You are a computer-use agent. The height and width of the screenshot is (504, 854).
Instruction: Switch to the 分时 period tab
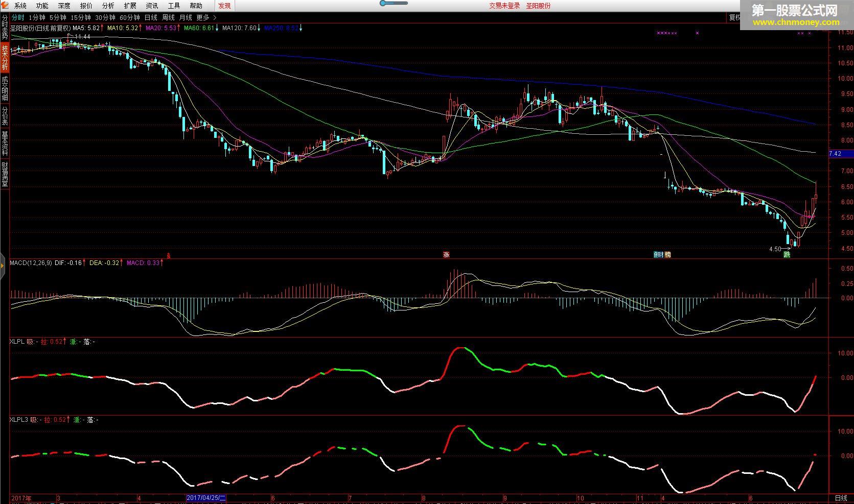[x=18, y=17]
